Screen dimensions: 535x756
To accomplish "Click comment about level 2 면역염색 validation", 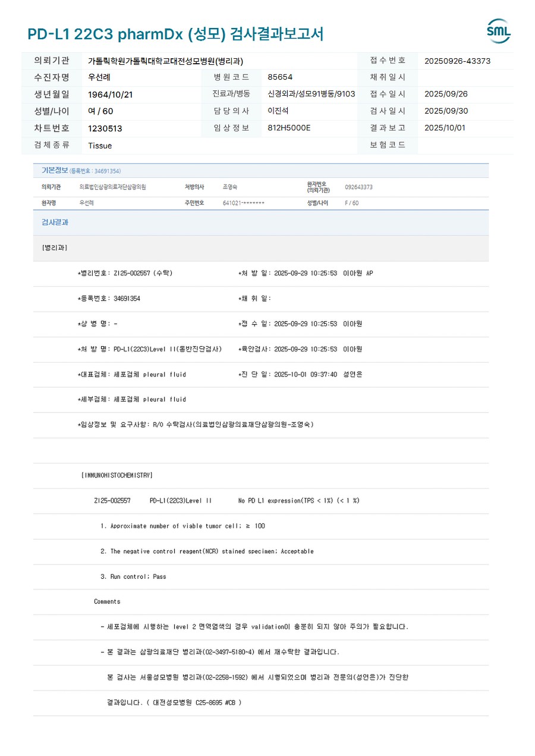I will [x=254, y=627].
